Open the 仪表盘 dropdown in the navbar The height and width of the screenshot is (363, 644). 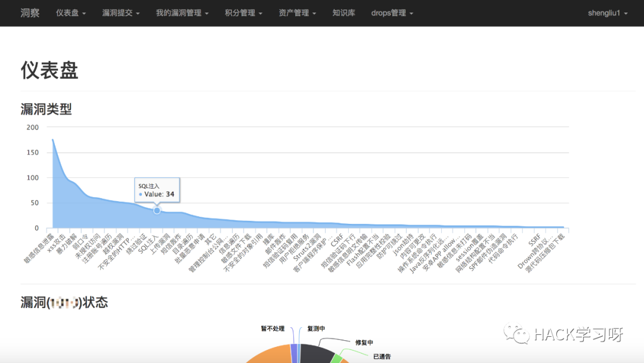pyautogui.click(x=70, y=13)
